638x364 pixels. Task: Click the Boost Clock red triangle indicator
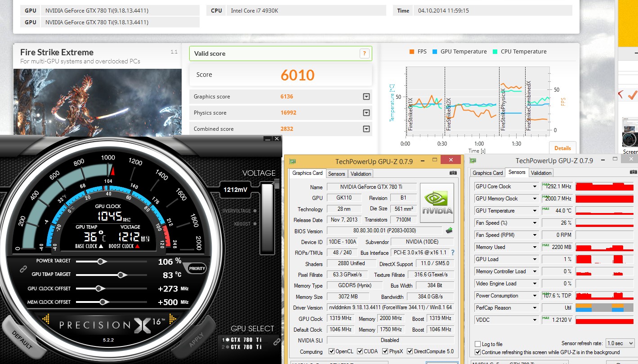[x=137, y=246]
